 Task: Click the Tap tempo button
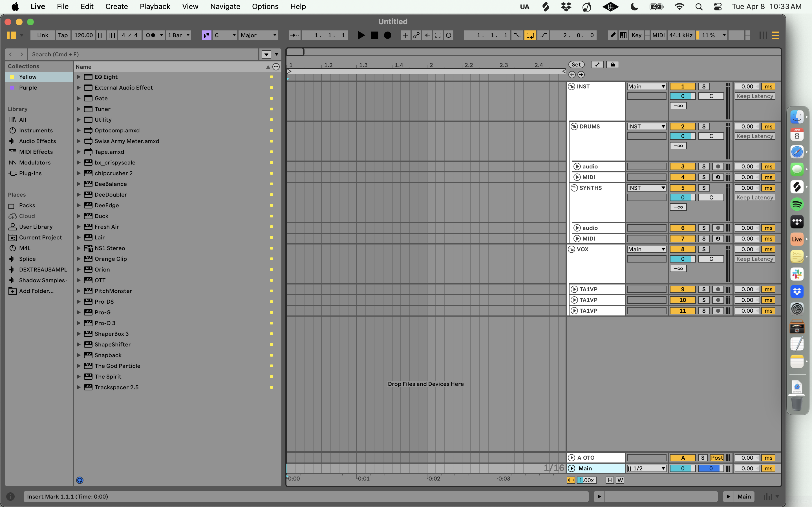(x=63, y=35)
